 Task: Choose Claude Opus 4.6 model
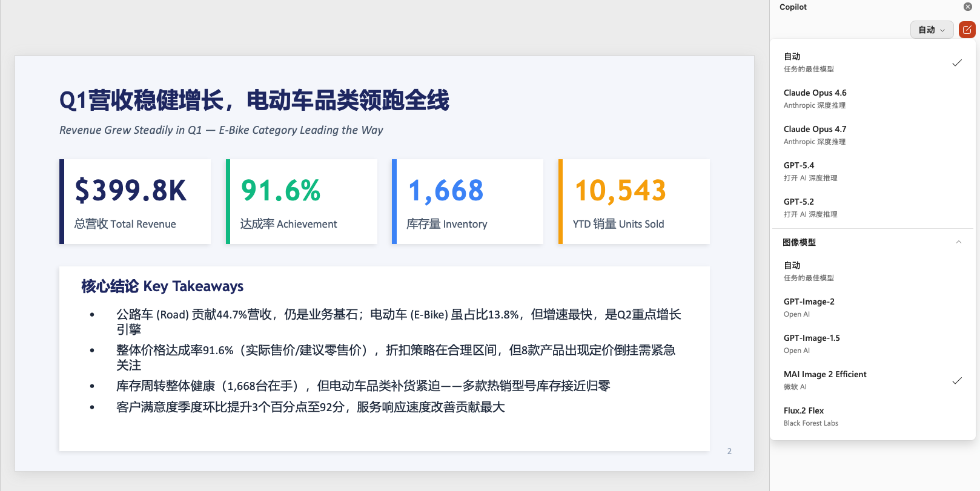(872, 99)
